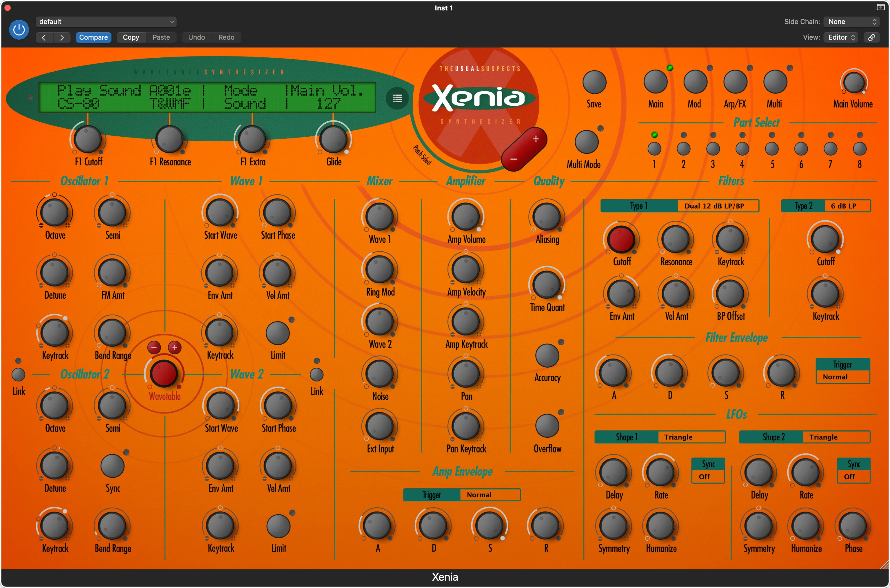Image resolution: width=890 pixels, height=588 pixels.
Task: Click Filter Envelope Attack knob
Action: [x=613, y=373]
